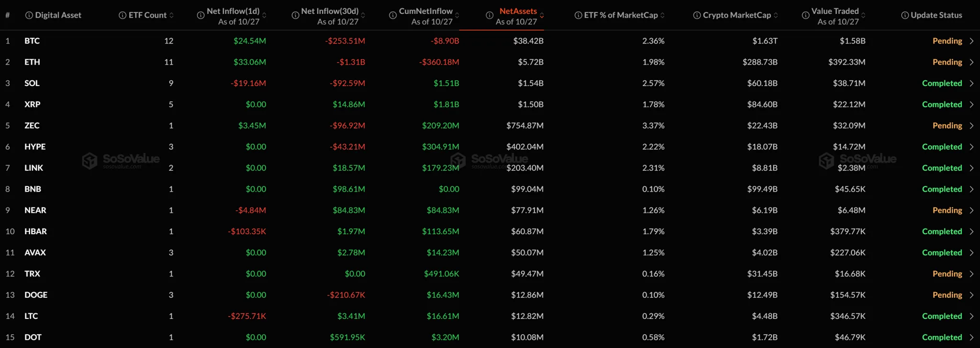Click info icon beside ETF % of MarketCap
The width and height of the screenshot is (980, 348).
click(578, 15)
